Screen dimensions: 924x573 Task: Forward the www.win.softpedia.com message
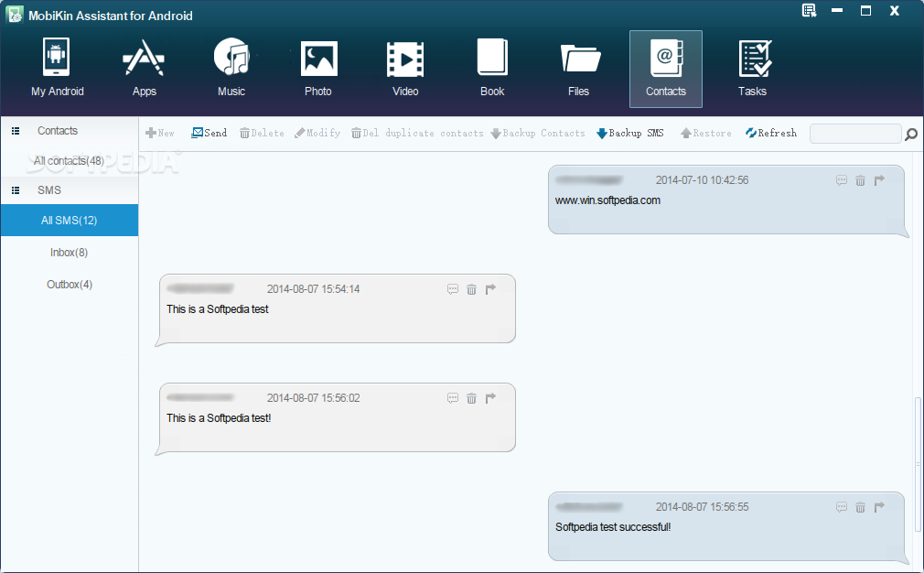click(879, 180)
